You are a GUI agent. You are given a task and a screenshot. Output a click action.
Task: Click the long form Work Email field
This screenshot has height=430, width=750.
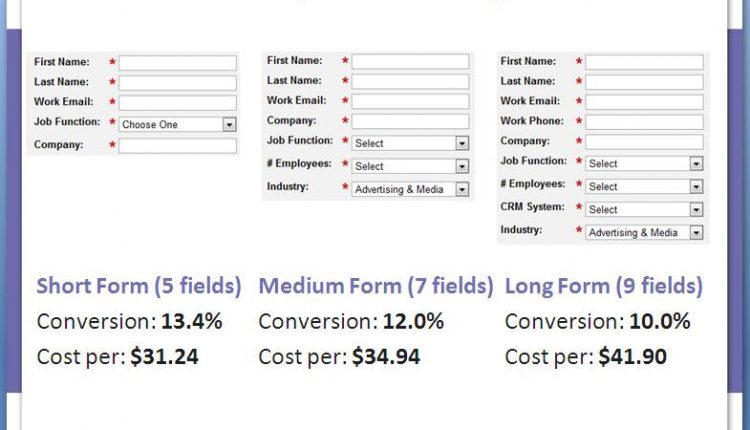(644, 102)
